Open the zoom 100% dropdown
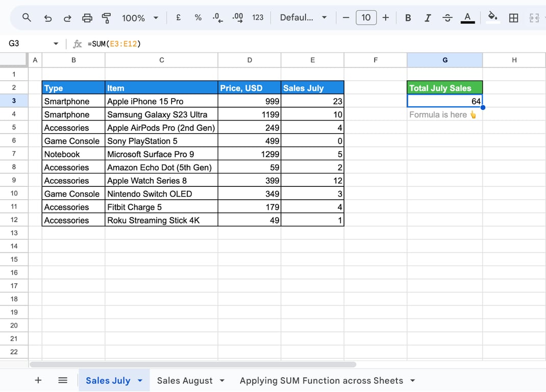The width and height of the screenshot is (546, 392). coord(140,18)
